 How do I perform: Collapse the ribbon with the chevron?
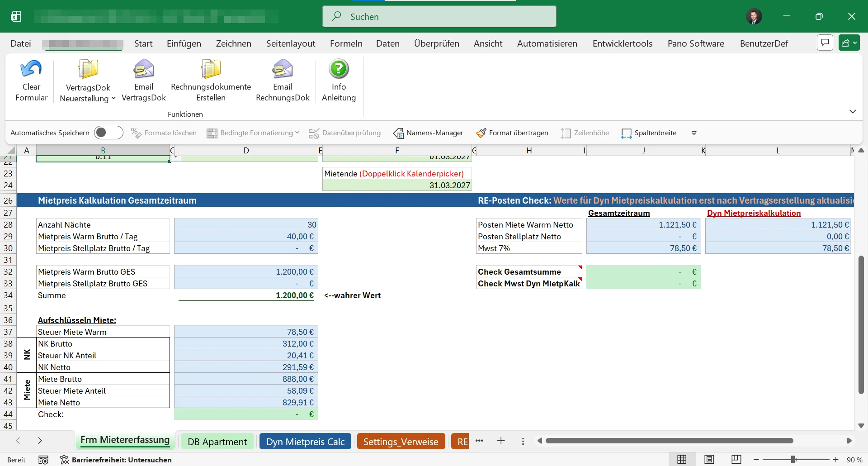pos(853,111)
